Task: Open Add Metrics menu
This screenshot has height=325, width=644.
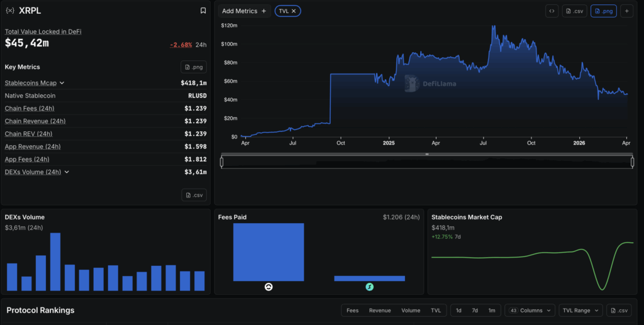Action: (245, 11)
